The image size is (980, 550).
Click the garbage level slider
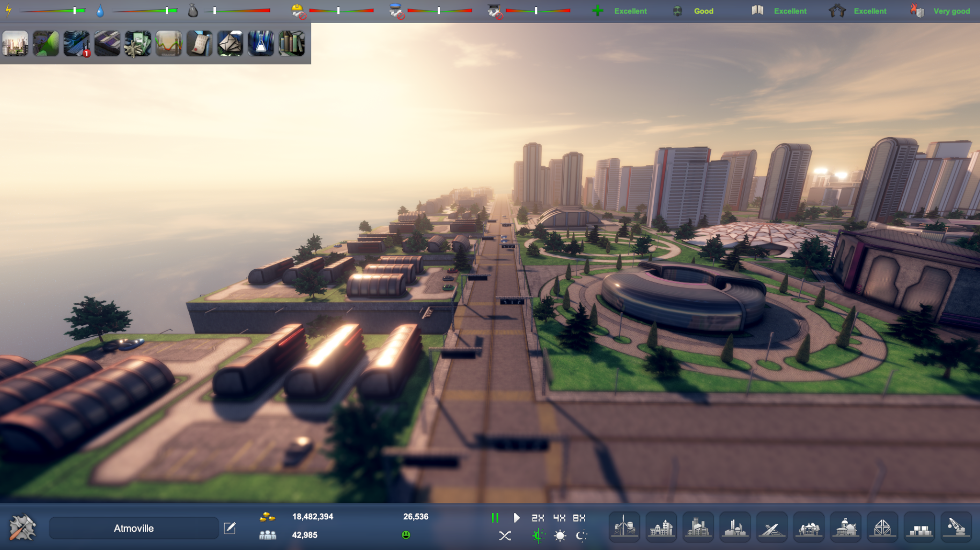pos(238,11)
